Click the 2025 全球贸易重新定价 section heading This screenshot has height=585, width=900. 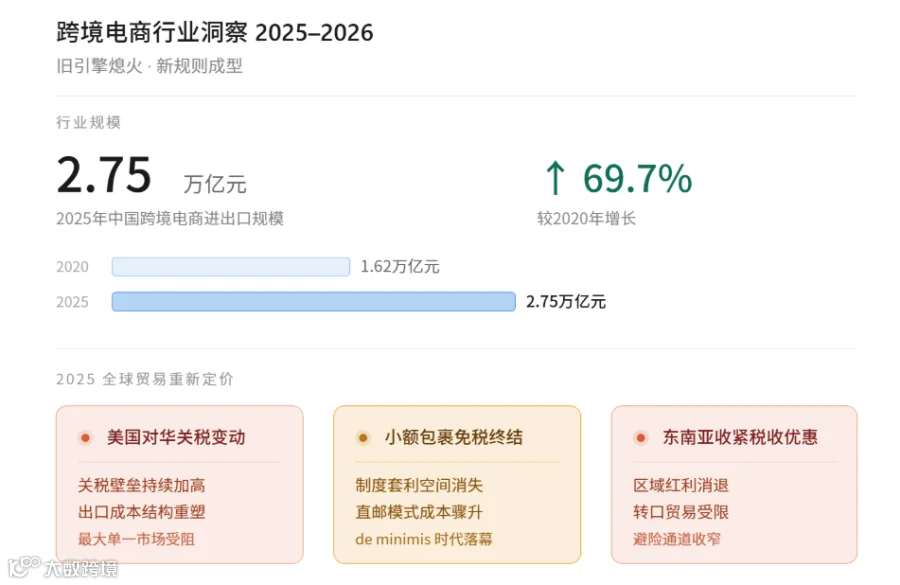pyautogui.click(x=145, y=379)
